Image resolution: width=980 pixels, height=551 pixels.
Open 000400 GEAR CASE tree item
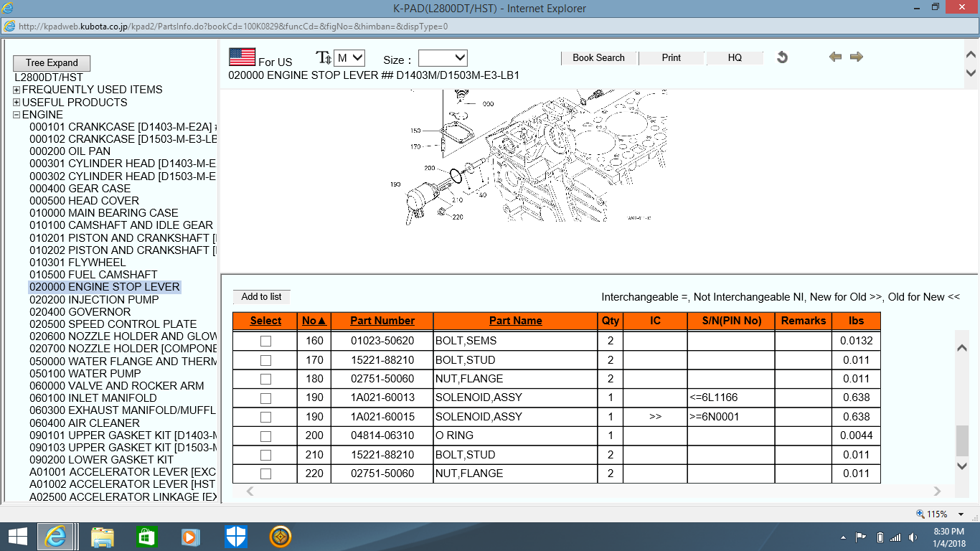click(80, 189)
